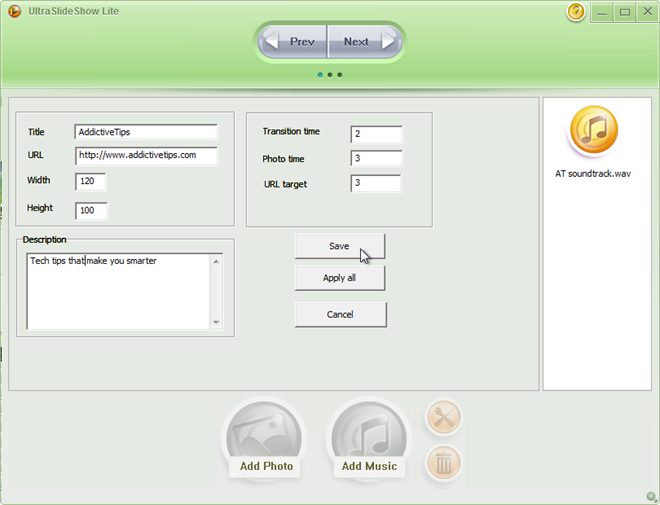Select the third step indicator dot

[x=340, y=75]
